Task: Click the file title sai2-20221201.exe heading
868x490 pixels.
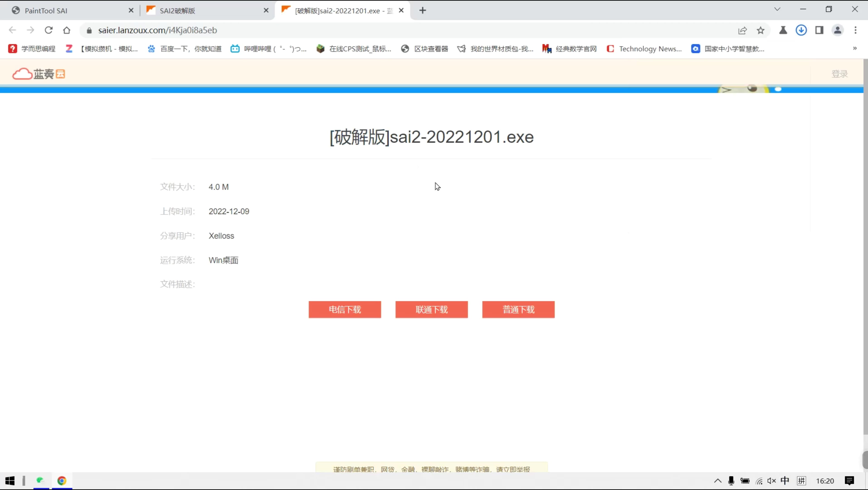Action: (432, 137)
